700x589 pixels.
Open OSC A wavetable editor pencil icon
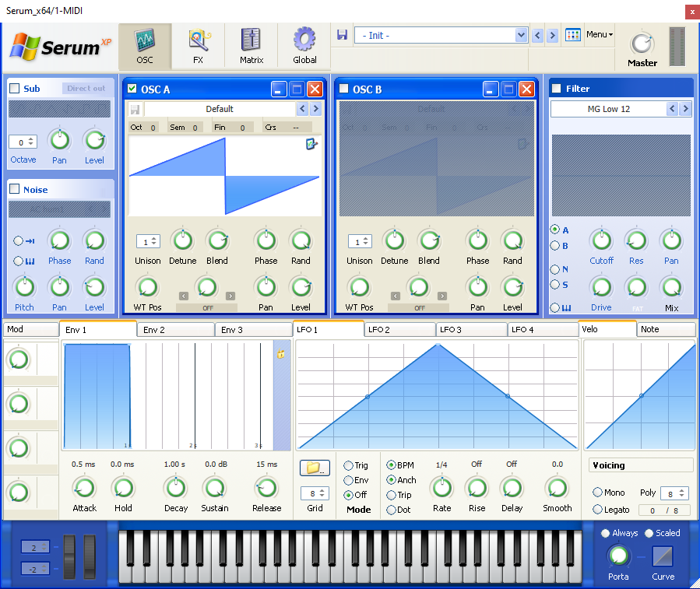click(311, 144)
